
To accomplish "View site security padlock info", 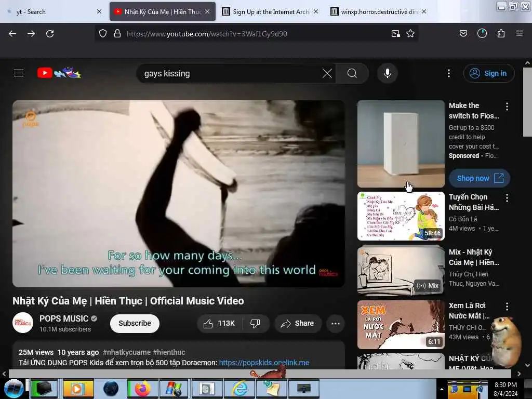I will click(x=117, y=34).
